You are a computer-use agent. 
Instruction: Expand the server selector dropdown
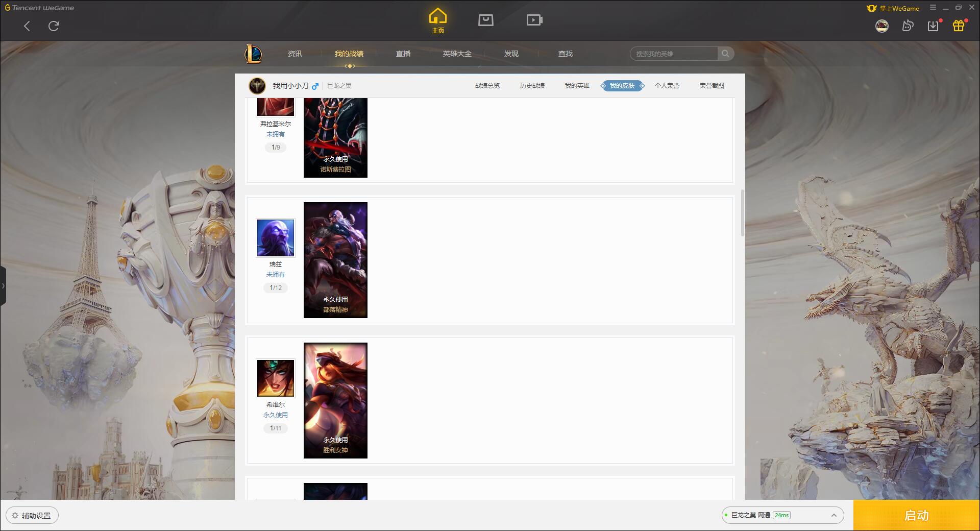coord(834,516)
